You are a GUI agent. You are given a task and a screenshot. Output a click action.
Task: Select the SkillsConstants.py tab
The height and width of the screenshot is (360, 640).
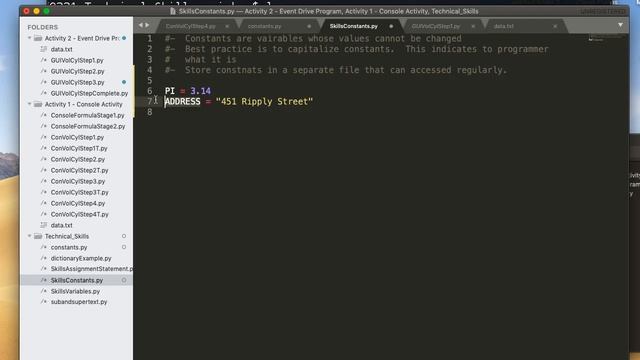coord(353,26)
